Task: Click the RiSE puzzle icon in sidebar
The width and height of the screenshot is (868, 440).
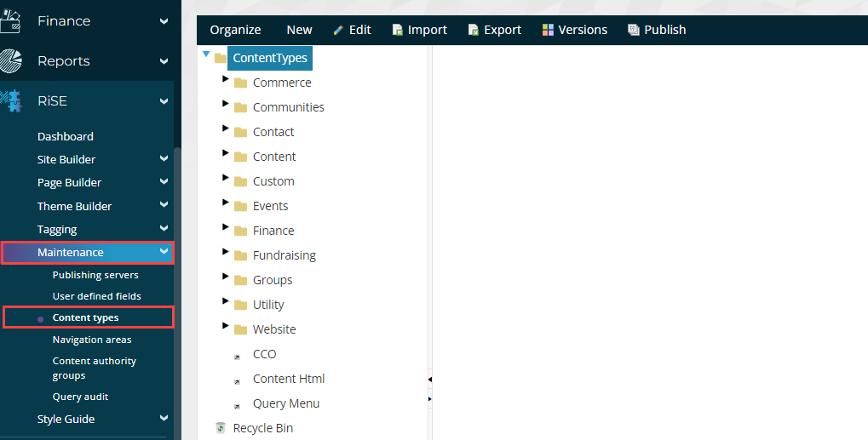Action: 11,101
